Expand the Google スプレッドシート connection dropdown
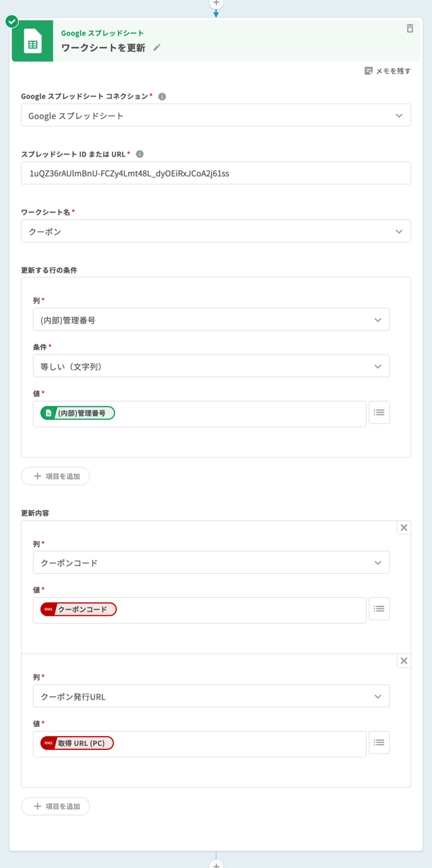The width and height of the screenshot is (432, 868). click(215, 116)
